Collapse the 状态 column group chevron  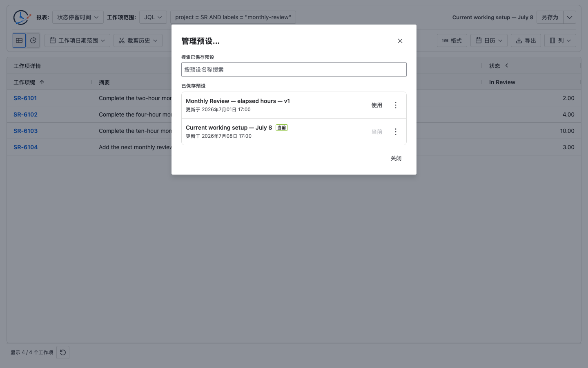507,65
